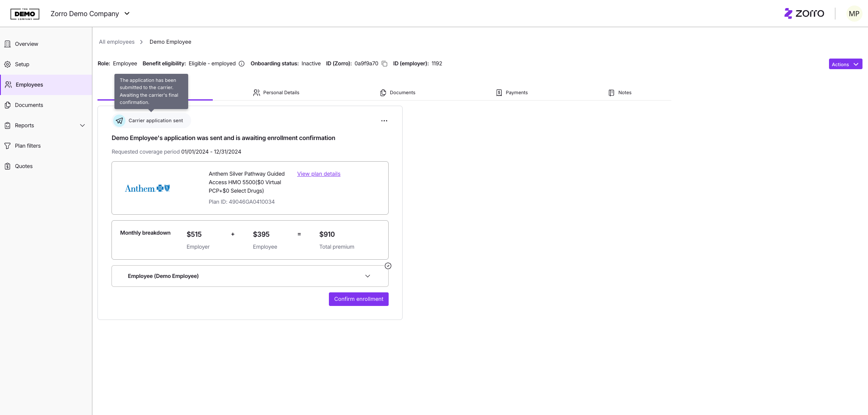Viewport: 868px width, 415px height.
Task: Click the checkmark circle icon on employee row
Action: (x=388, y=266)
